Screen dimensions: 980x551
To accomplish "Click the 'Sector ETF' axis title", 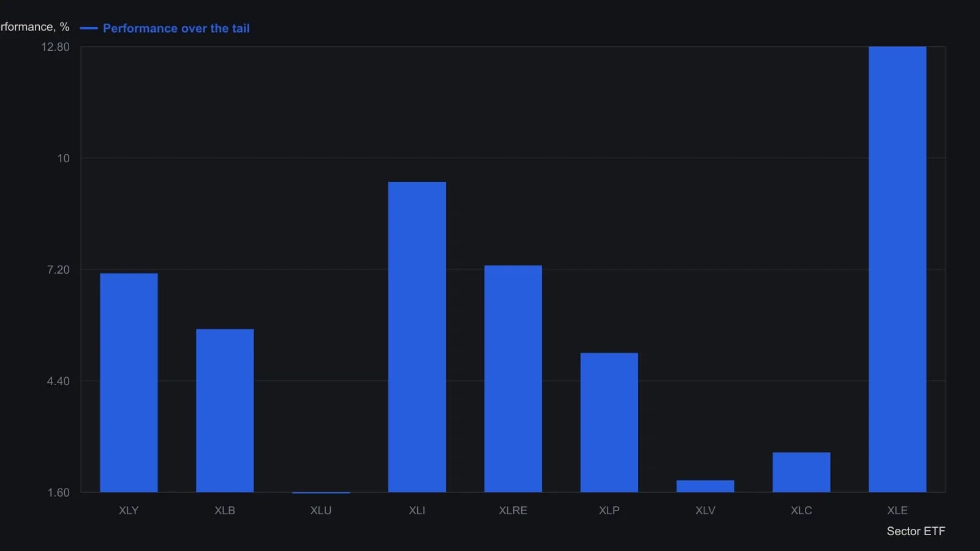I will 916,531.
